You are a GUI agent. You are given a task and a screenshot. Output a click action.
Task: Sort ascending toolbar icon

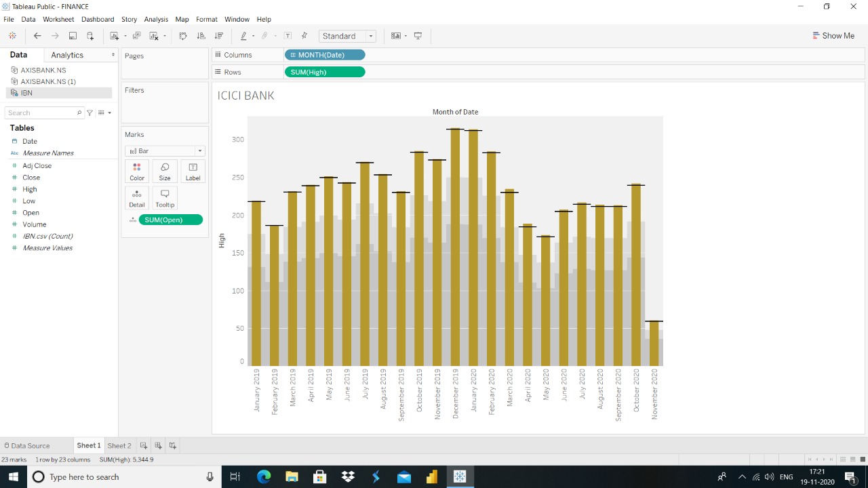point(201,36)
